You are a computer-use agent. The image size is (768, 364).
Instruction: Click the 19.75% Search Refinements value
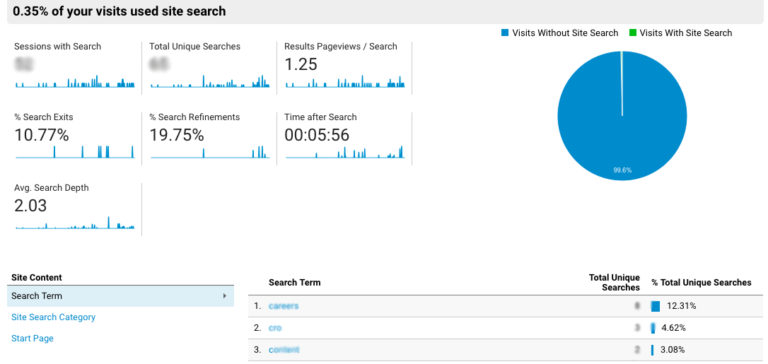(x=177, y=135)
